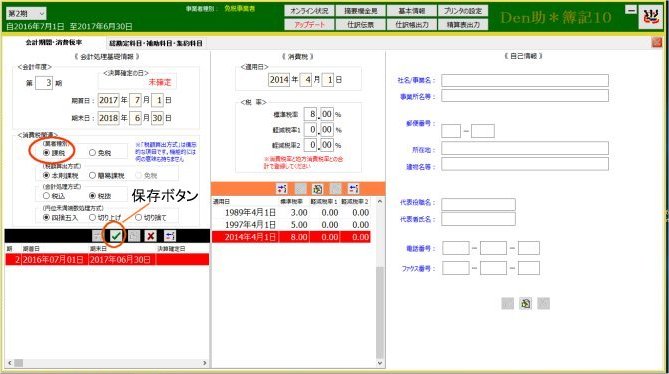Select the 税込 accounting method radio button
The image size is (669, 374).
pos(47,195)
